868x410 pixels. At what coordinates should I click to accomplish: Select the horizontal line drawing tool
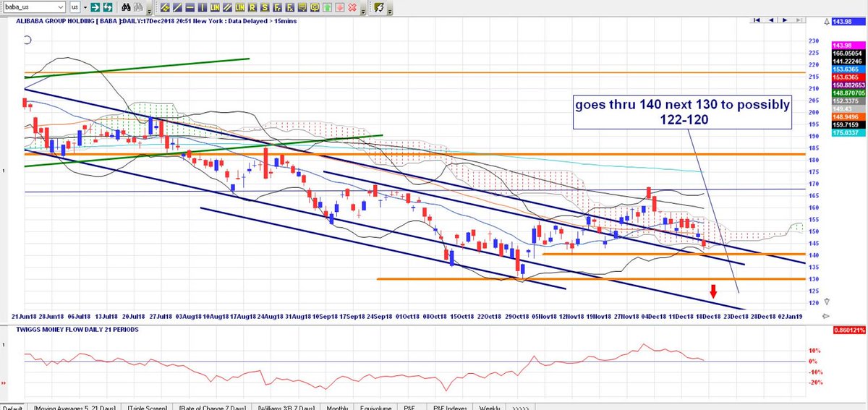190,7
